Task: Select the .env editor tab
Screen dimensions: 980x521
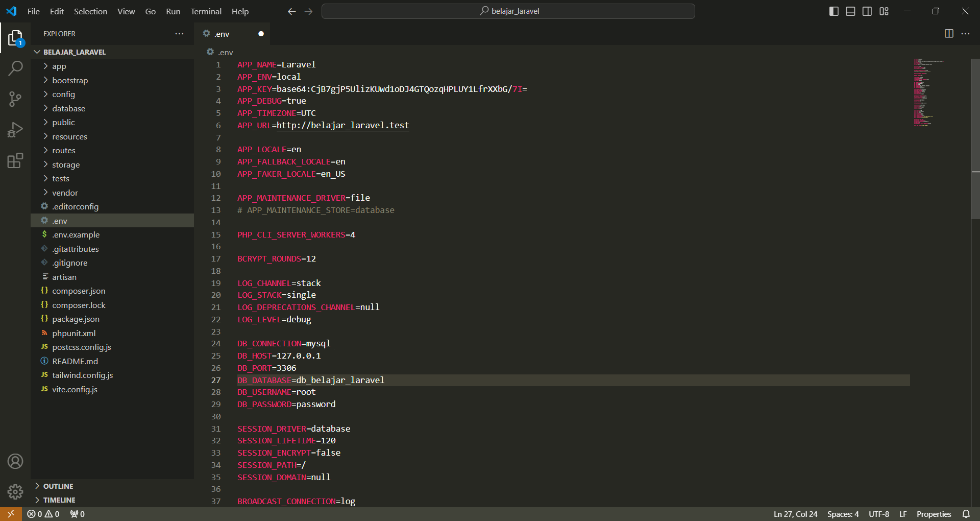Action: (x=222, y=34)
